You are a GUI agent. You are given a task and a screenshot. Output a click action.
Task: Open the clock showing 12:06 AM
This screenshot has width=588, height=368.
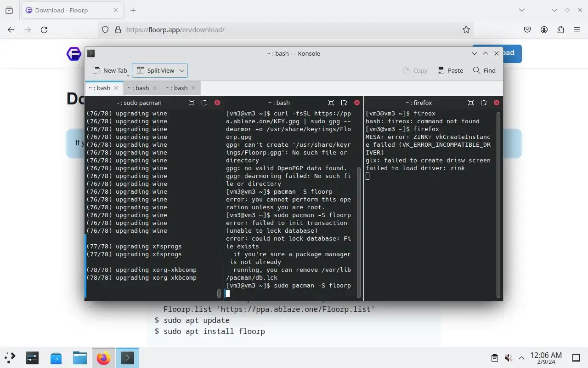click(546, 357)
